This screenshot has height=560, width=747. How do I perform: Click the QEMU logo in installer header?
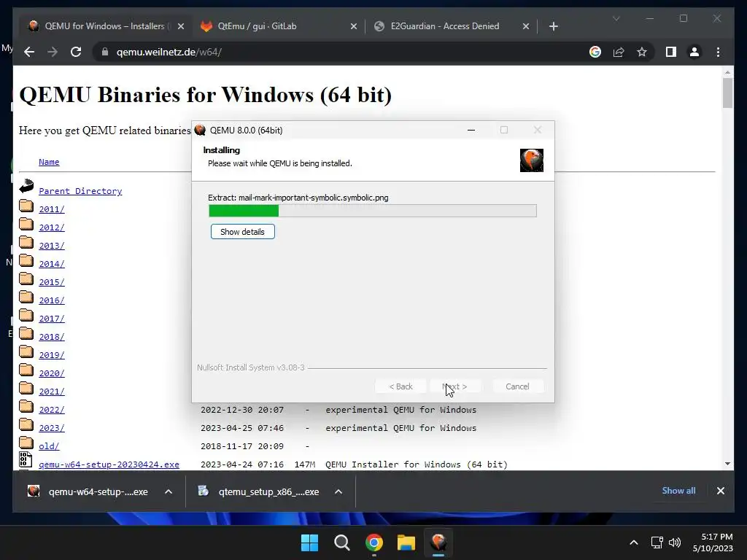point(532,160)
